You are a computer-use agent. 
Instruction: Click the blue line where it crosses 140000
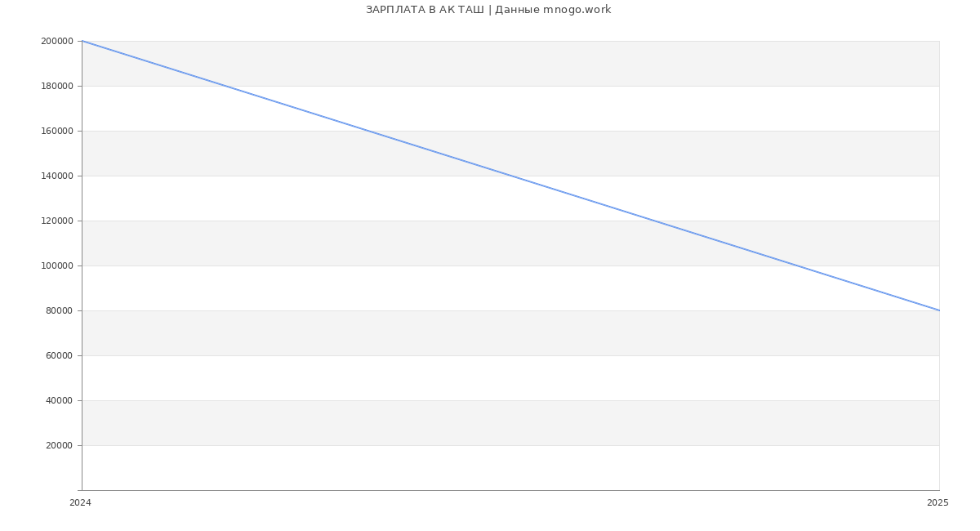(x=510, y=176)
